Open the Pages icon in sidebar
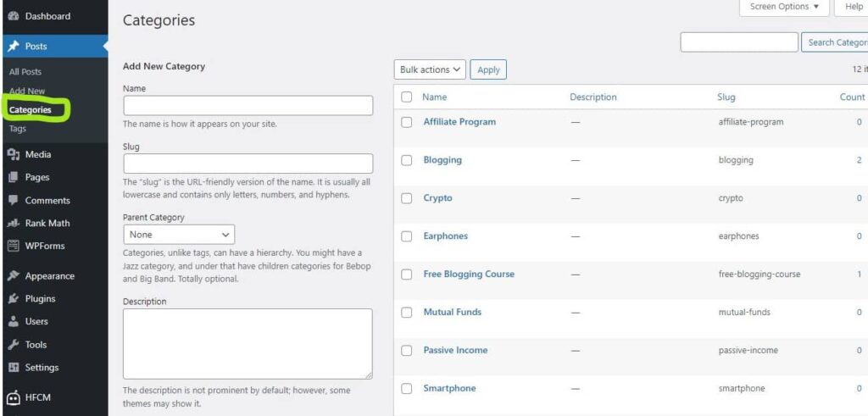The image size is (868, 416). click(x=14, y=177)
